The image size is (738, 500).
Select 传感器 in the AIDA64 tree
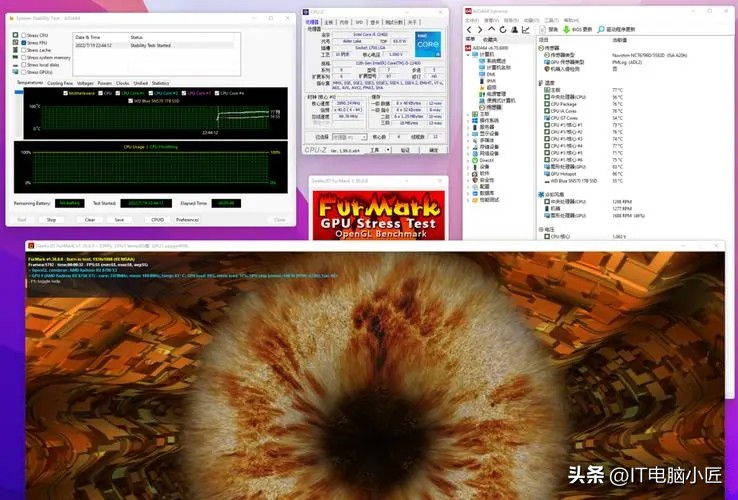(490, 107)
